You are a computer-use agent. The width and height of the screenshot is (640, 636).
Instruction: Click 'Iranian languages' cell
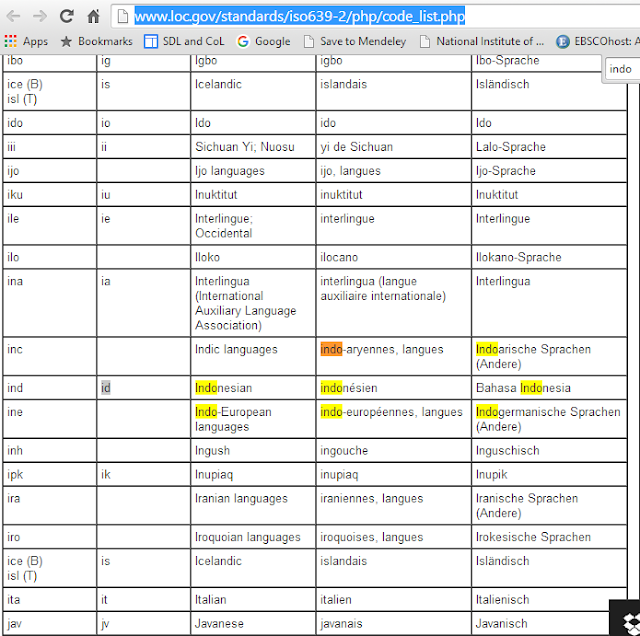point(253,505)
